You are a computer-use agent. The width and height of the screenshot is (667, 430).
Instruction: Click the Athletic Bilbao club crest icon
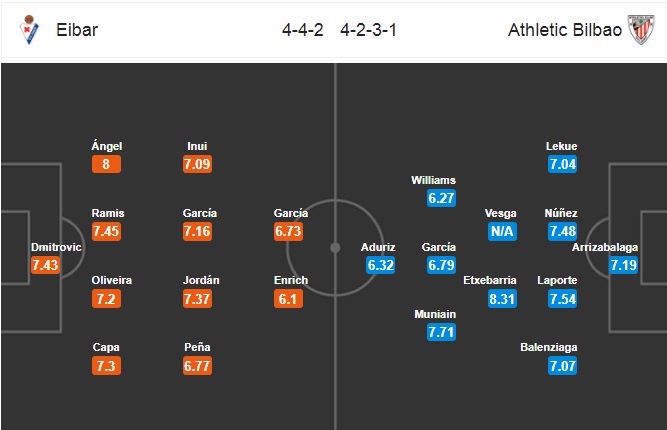pyautogui.click(x=638, y=30)
